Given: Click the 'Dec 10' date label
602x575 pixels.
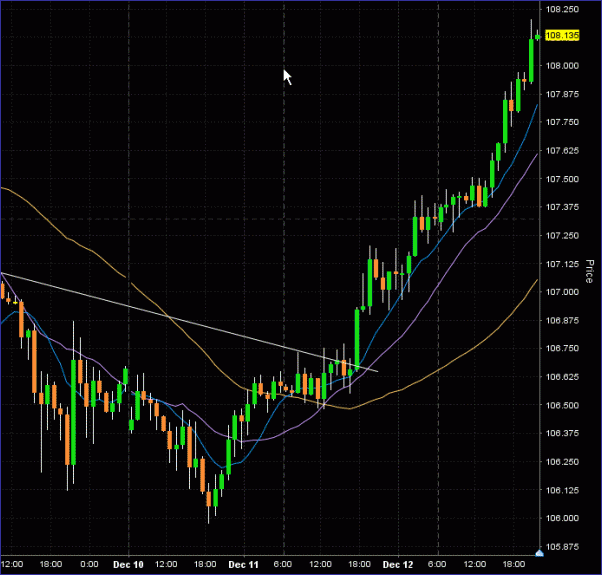Looking at the screenshot, I should click(x=128, y=564).
